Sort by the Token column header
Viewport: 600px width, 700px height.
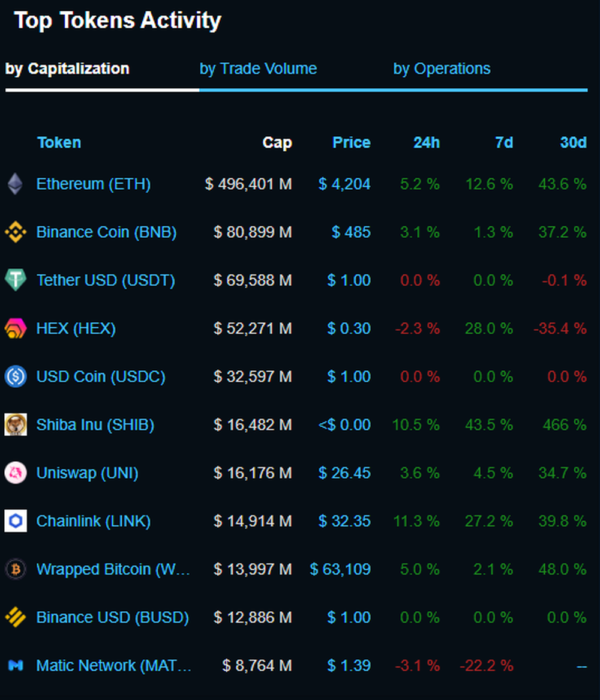point(59,142)
